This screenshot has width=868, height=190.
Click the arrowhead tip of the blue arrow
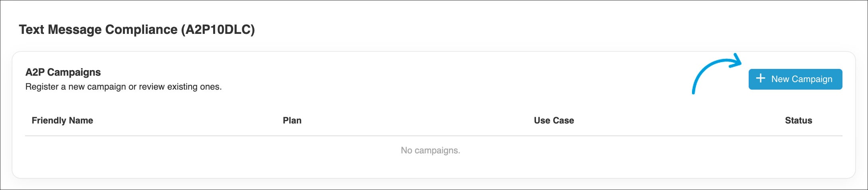(739, 63)
